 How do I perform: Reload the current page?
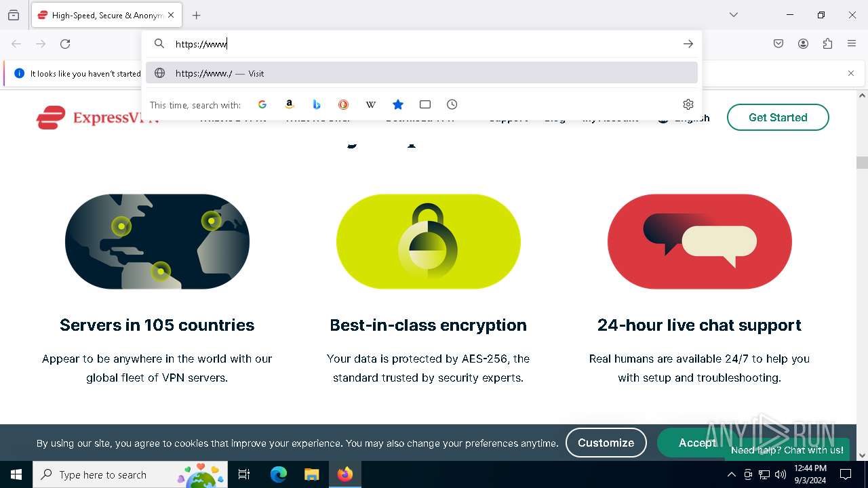click(x=65, y=44)
